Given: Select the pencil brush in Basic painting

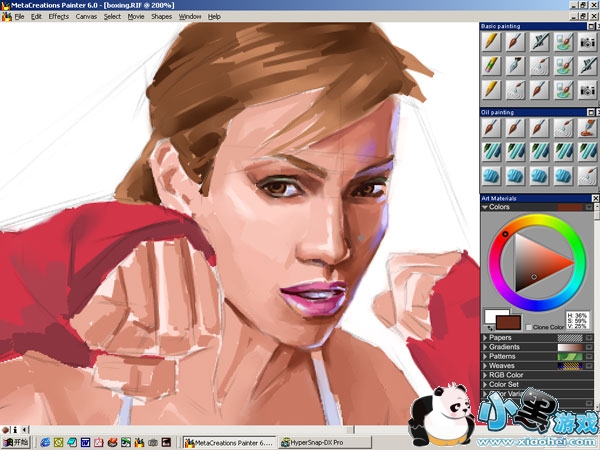Looking at the screenshot, I should click(491, 42).
